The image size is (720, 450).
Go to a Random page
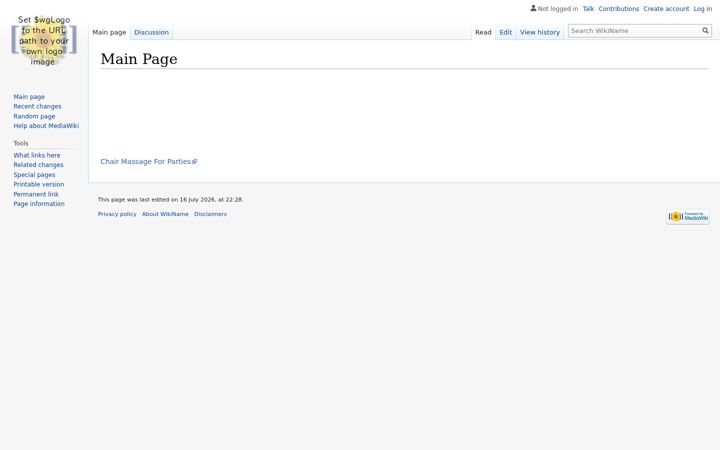point(34,116)
